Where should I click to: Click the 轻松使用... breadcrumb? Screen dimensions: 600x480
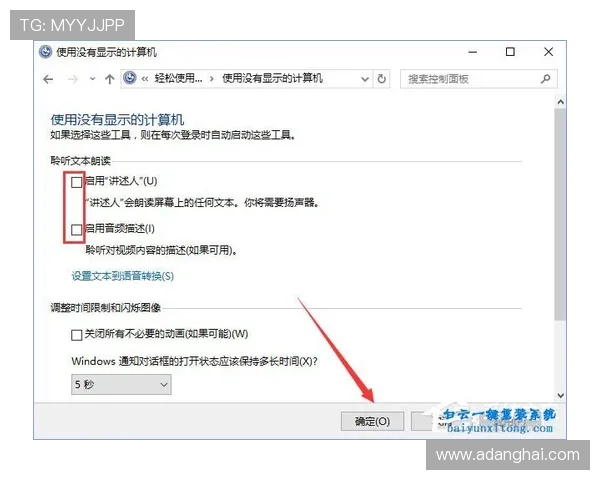pos(178,78)
